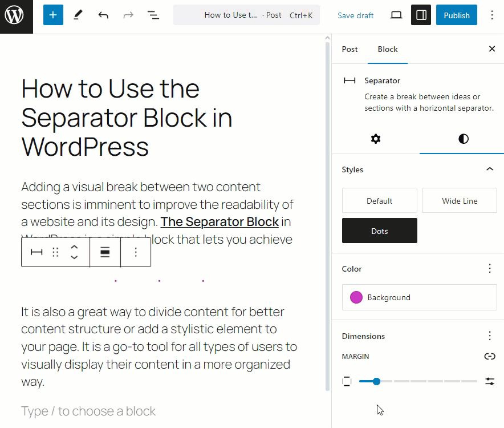Open the preview device view icon
This screenshot has width=504, height=428.
pos(396,15)
